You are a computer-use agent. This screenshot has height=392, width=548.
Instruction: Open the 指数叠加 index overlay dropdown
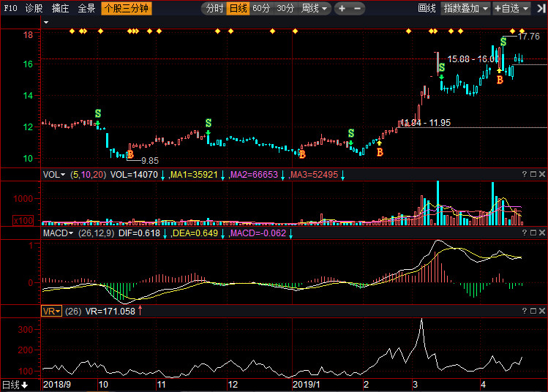click(466, 9)
